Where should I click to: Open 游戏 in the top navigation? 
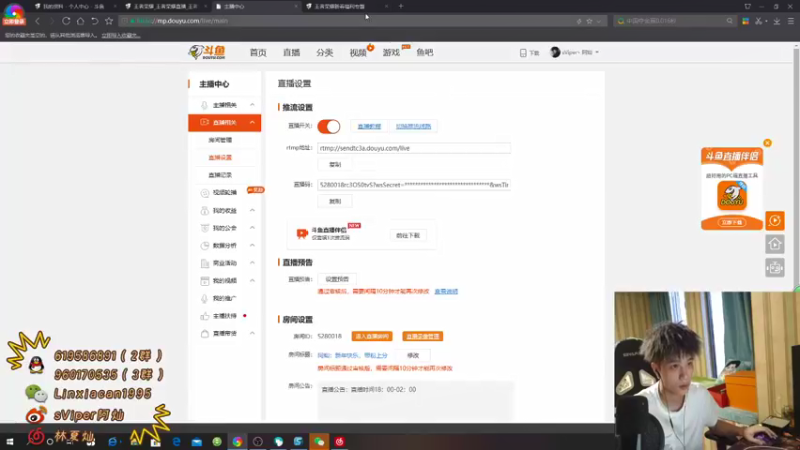click(x=391, y=53)
